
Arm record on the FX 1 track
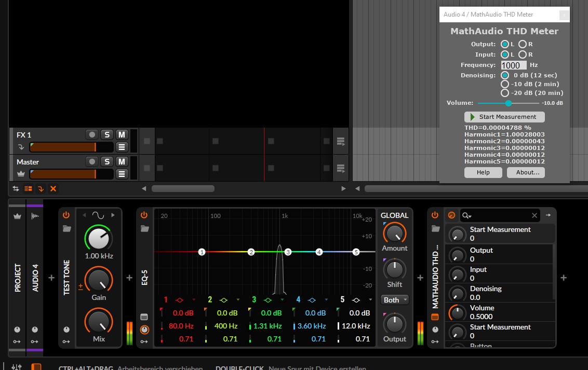(x=92, y=135)
